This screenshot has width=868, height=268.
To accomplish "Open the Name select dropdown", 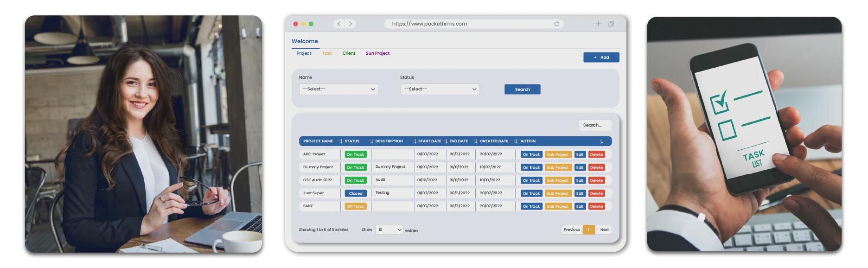I will click(338, 89).
